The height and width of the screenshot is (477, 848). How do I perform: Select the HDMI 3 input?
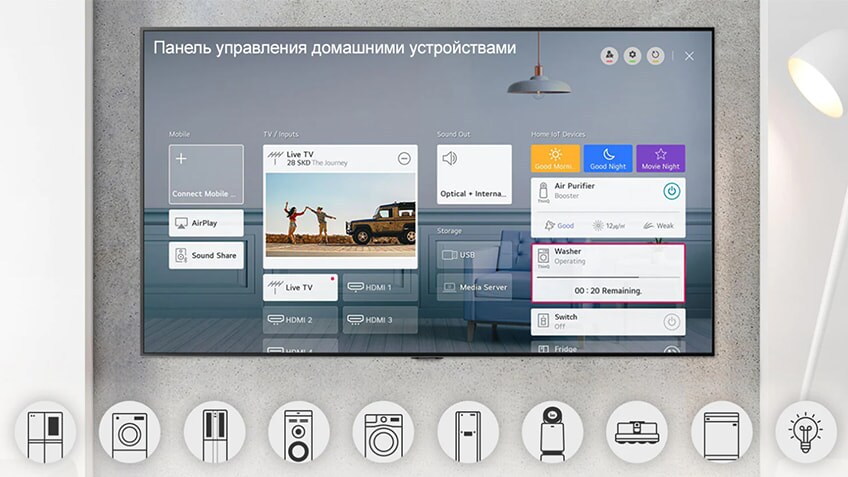pos(380,320)
